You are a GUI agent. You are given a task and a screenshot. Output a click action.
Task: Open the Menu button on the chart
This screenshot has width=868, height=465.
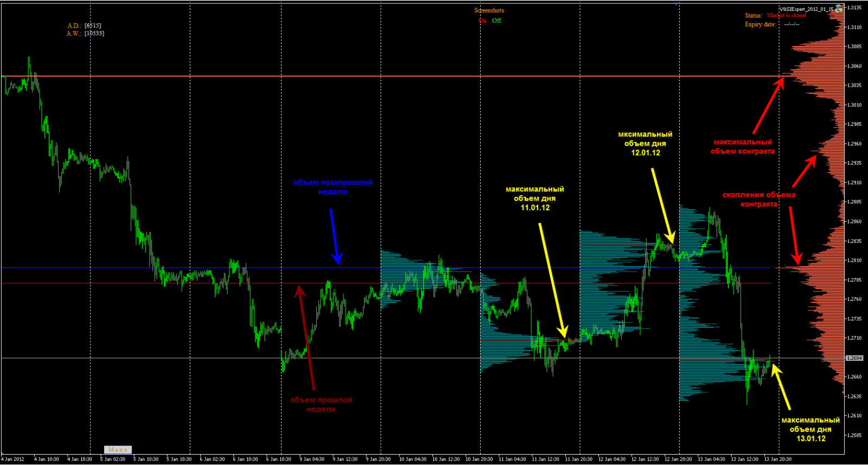coord(118,450)
